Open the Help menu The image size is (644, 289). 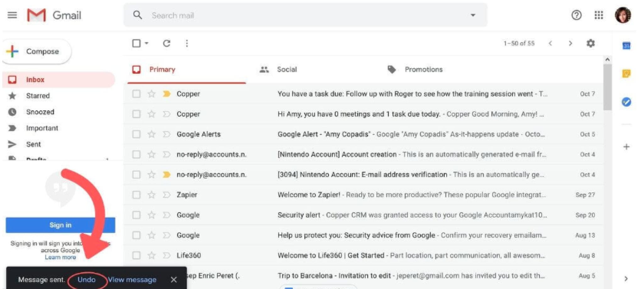[576, 15]
